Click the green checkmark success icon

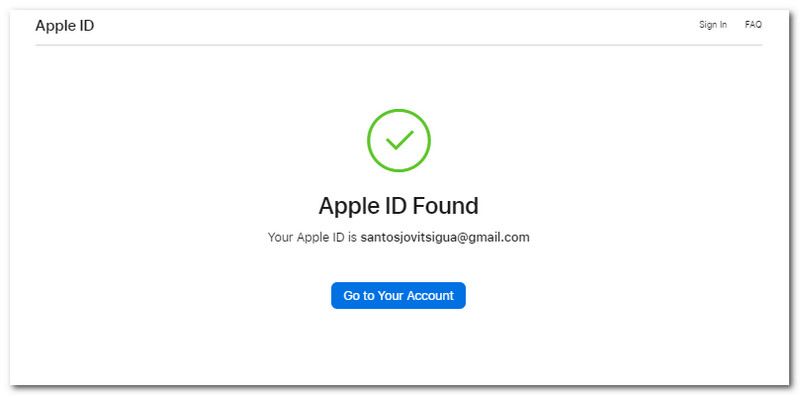(399, 140)
